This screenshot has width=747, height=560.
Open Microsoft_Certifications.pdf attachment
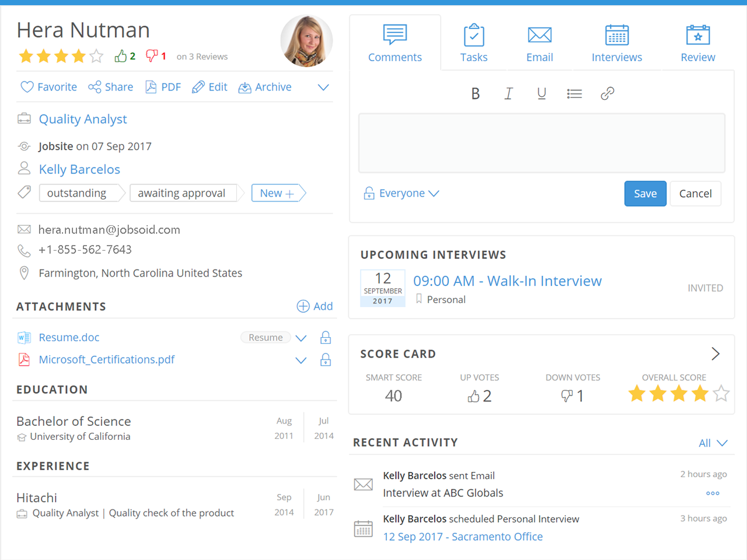pos(107,359)
